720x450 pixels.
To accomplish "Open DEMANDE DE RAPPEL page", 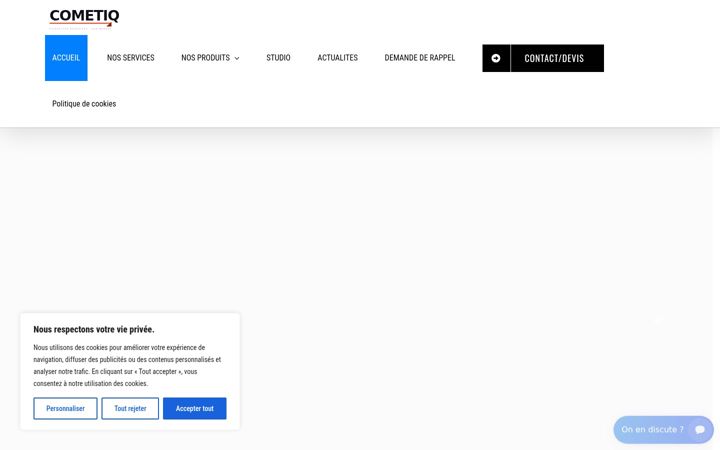I will 420,58.
